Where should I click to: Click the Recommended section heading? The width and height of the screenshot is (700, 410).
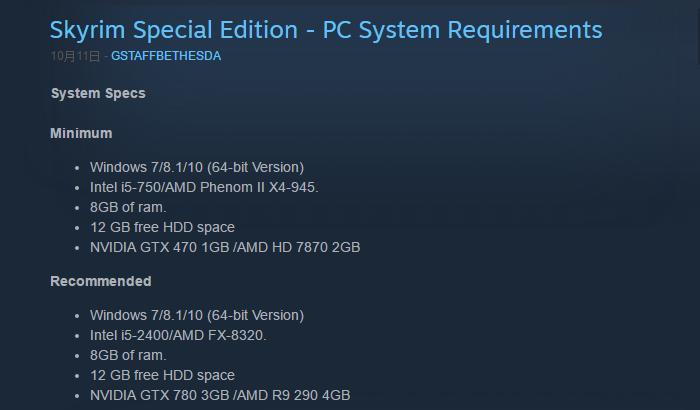pyautogui.click(x=101, y=282)
